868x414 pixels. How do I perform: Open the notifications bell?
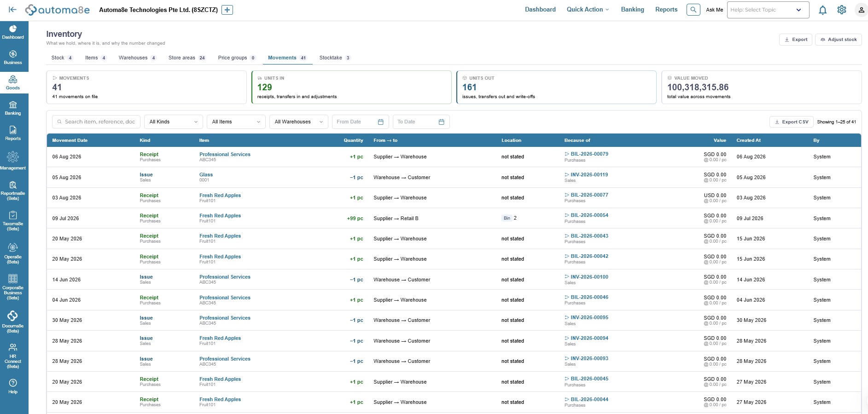coord(822,10)
